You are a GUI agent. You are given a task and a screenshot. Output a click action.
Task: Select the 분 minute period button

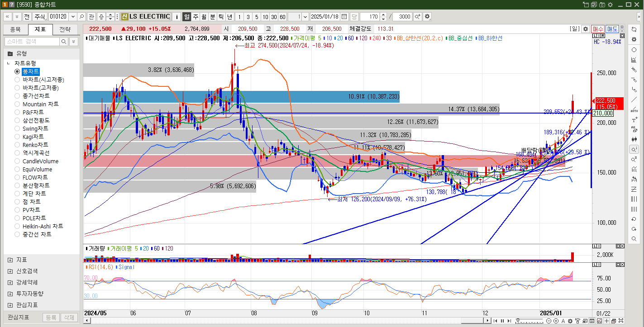point(213,16)
